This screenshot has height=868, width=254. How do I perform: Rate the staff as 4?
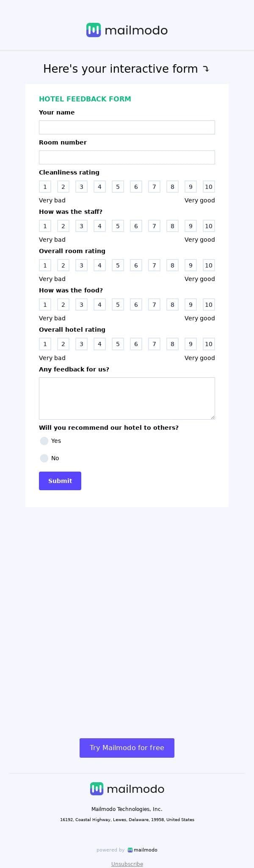pyautogui.click(x=99, y=226)
